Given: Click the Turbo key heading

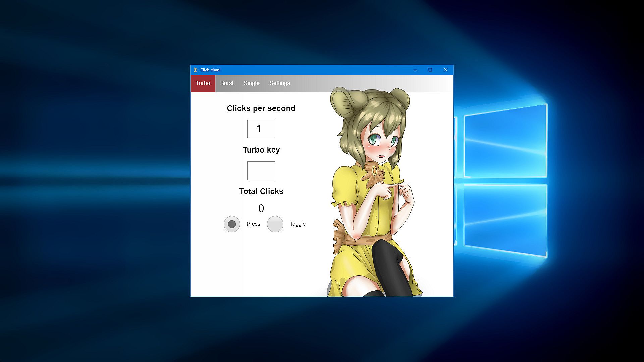Looking at the screenshot, I should coord(261,150).
